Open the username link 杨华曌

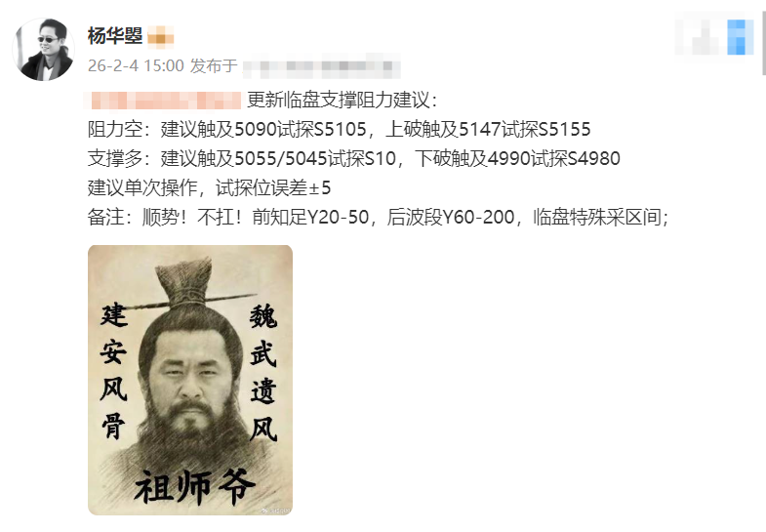[115, 36]
